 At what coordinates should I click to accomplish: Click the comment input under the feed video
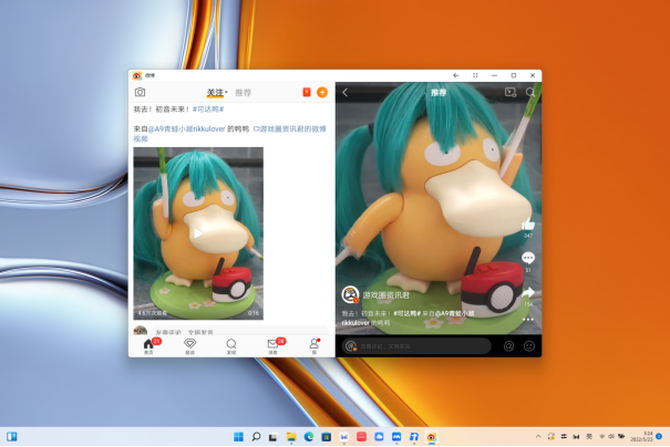pyautogui.click(x=239, y=332)
